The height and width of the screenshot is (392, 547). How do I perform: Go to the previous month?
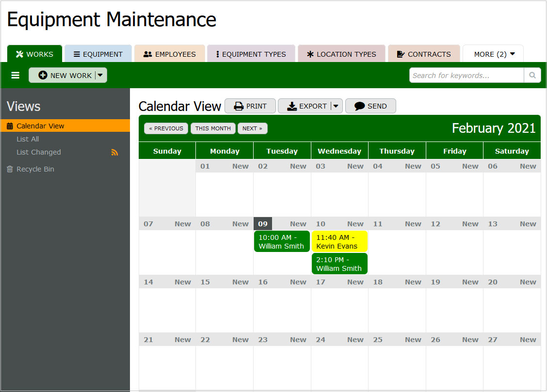coord(166,128)
